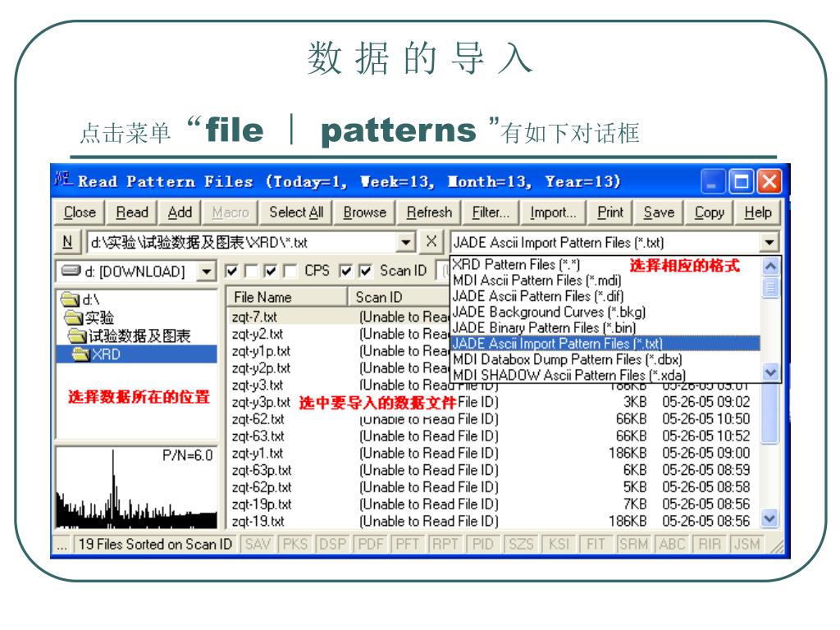Toggle the file format dropdown arrow
840x630 pixels.
coord(769,242)
